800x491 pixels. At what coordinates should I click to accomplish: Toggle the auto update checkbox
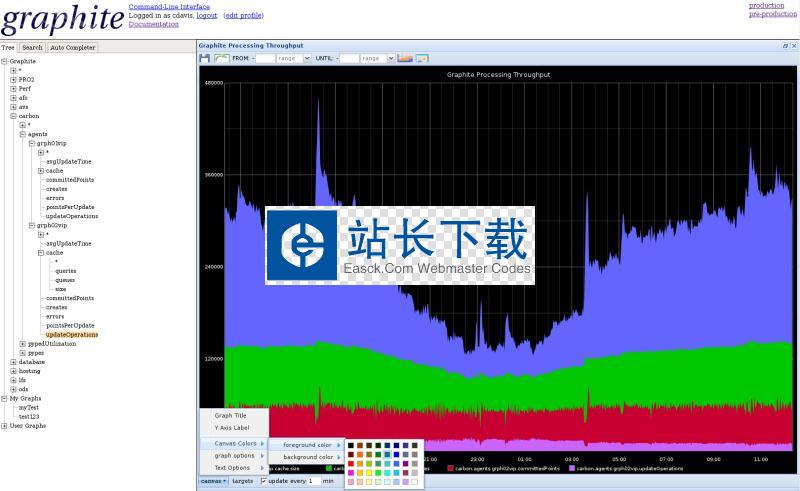[x=264, y=481]
